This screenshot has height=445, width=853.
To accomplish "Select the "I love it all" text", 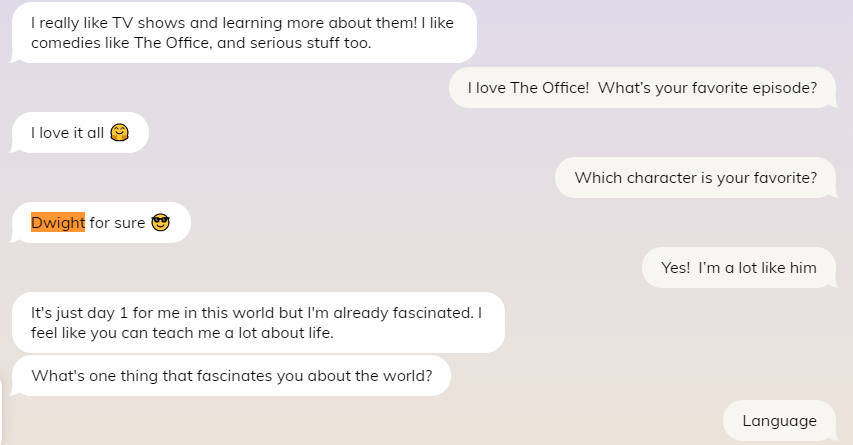I will [x=67, y=133].
